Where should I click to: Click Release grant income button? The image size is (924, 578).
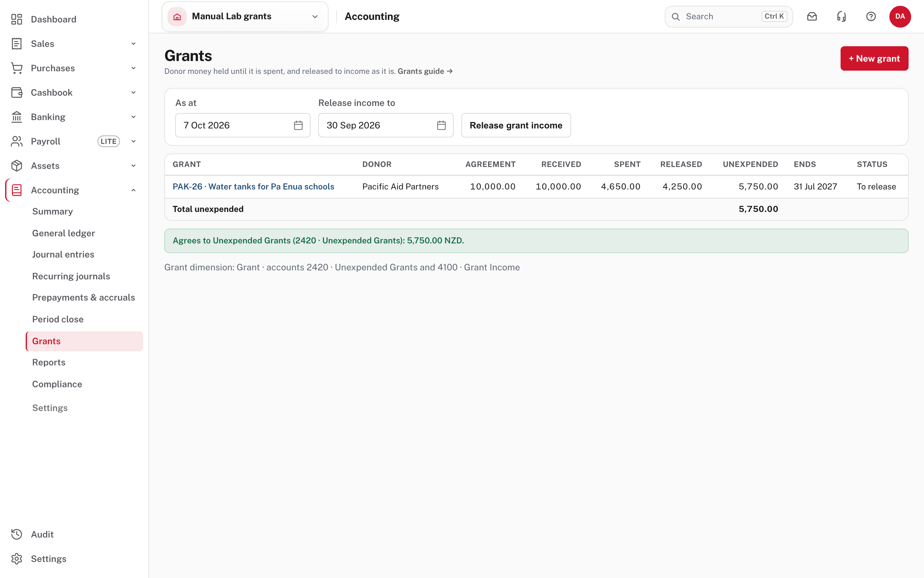click(x=516, y=125)
